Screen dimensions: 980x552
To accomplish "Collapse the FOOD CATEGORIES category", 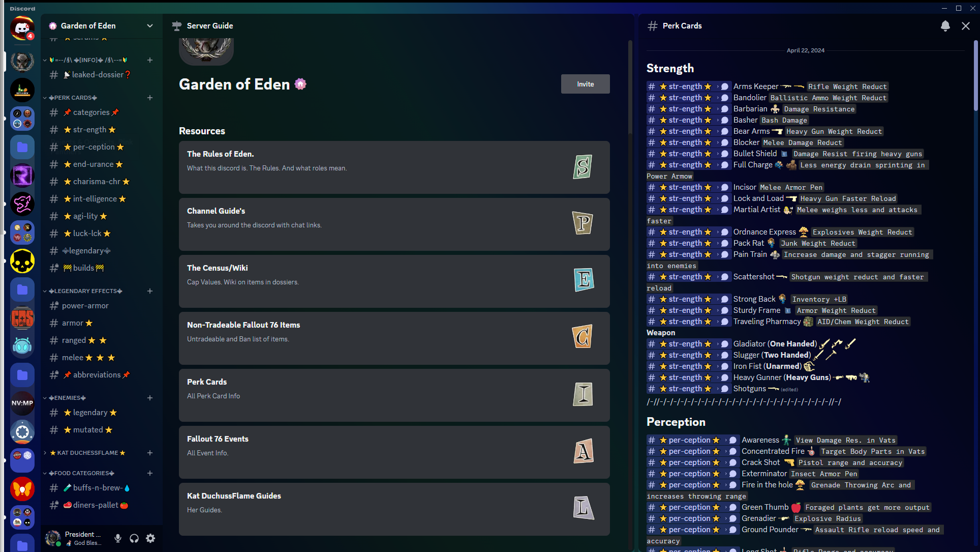I will coord(45,473).
